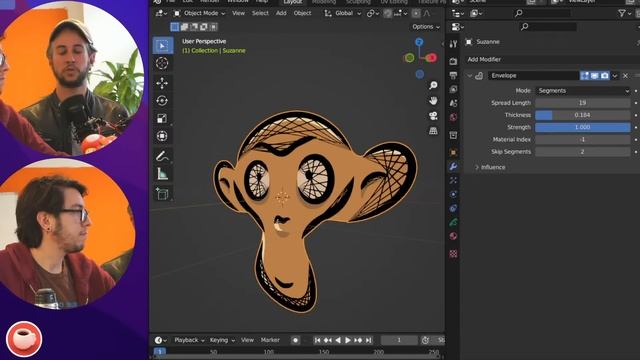Collapse the Envelope modifier panel
Screen dimensions: 640x360
[x=469, y=76]
